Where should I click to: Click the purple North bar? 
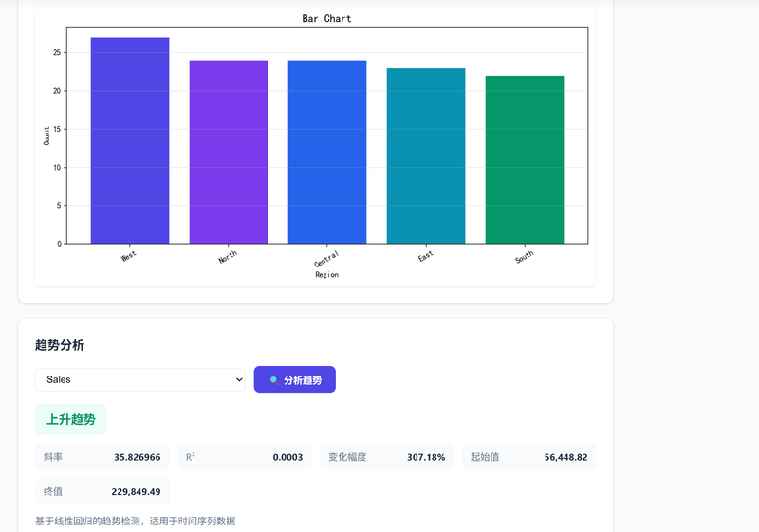[229, 152]
